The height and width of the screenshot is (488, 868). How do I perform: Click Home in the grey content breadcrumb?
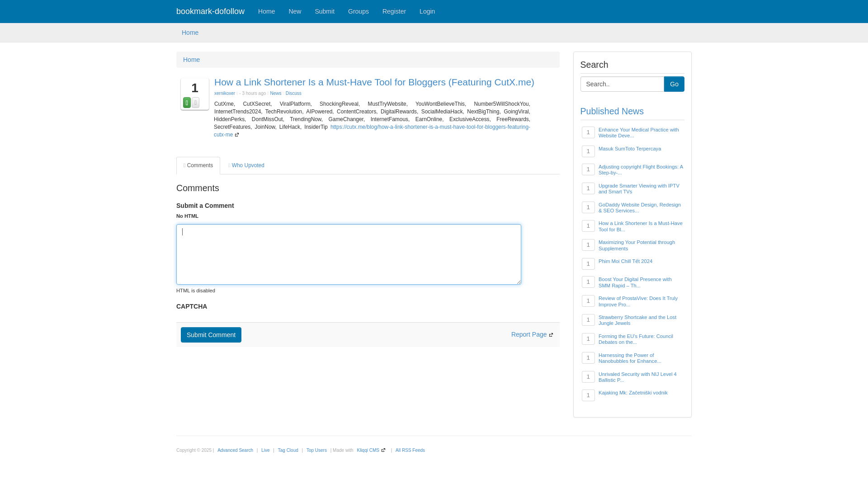[x=191, y=60]
